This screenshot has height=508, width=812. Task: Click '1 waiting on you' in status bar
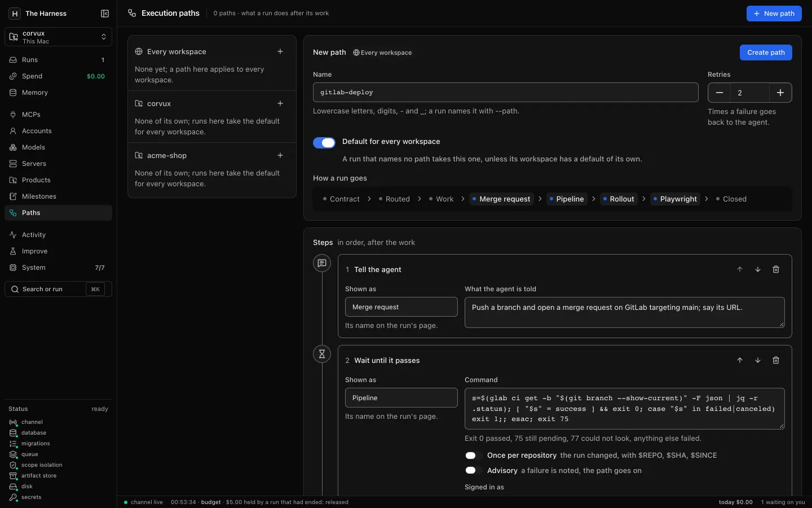(783, 502)
